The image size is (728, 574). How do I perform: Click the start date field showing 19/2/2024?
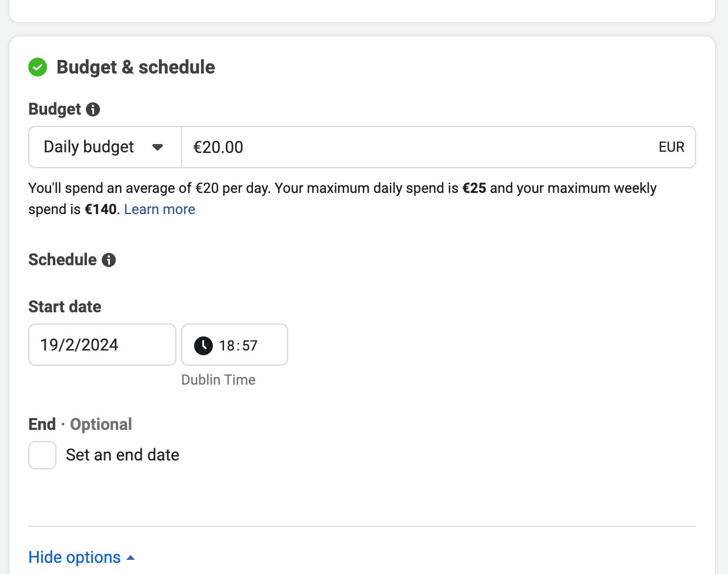[x=102, y=345]
